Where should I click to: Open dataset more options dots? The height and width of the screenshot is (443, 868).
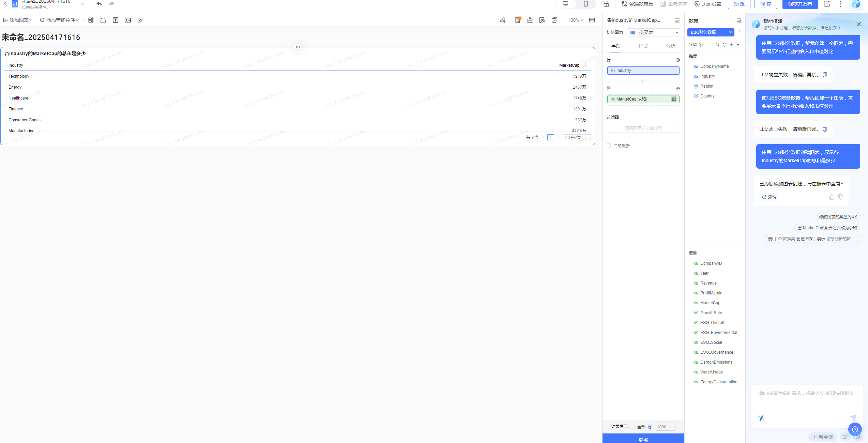[x=739, y=32]
